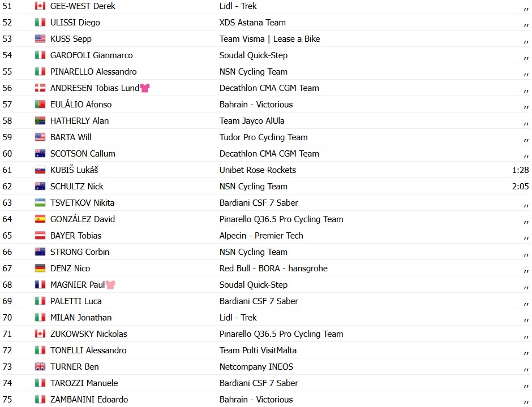
Task: Click the USA flag beside KUSS Sepp
Action: tap(40, 38)
